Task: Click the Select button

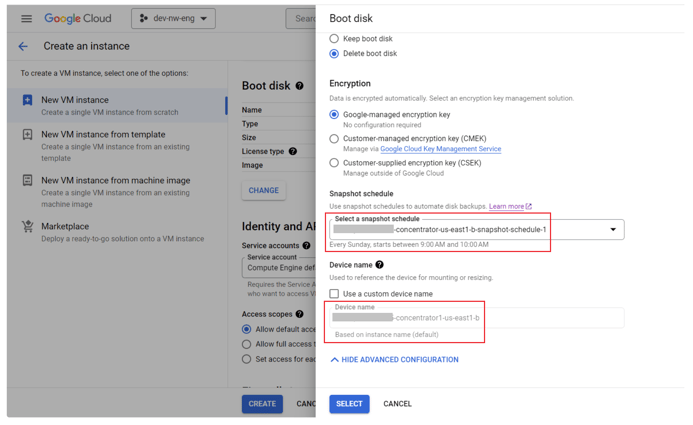Action: pos(349,404)
